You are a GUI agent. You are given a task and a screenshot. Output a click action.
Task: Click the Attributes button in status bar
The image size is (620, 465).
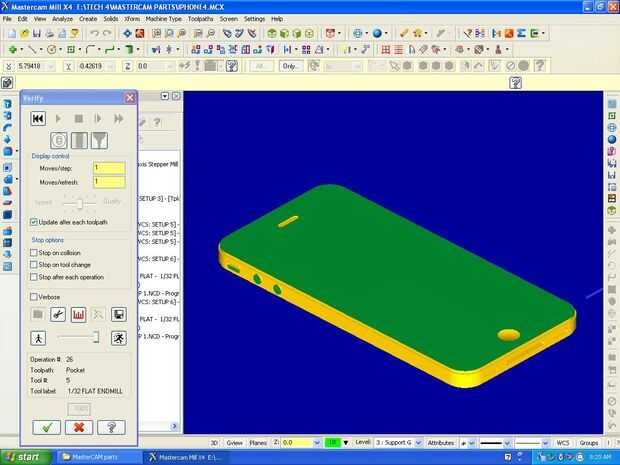click(440, 443)
